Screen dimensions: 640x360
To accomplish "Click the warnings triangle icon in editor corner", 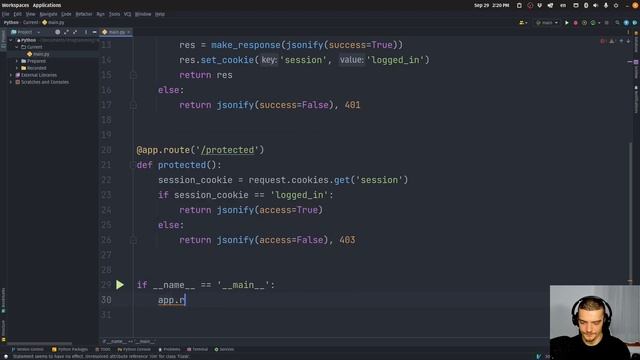I will click(612, 41).
